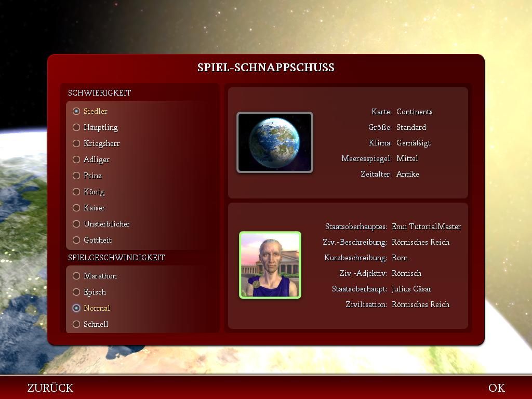
Task: Select Marathon game speed
Action: tap(76, 276)
